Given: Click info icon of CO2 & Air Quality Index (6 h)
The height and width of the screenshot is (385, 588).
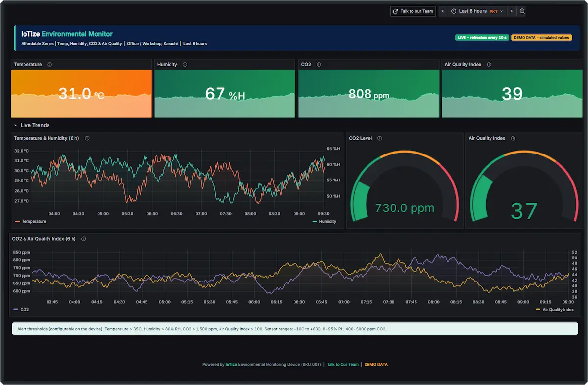Looking at the screenshot, I should point(83,239).
